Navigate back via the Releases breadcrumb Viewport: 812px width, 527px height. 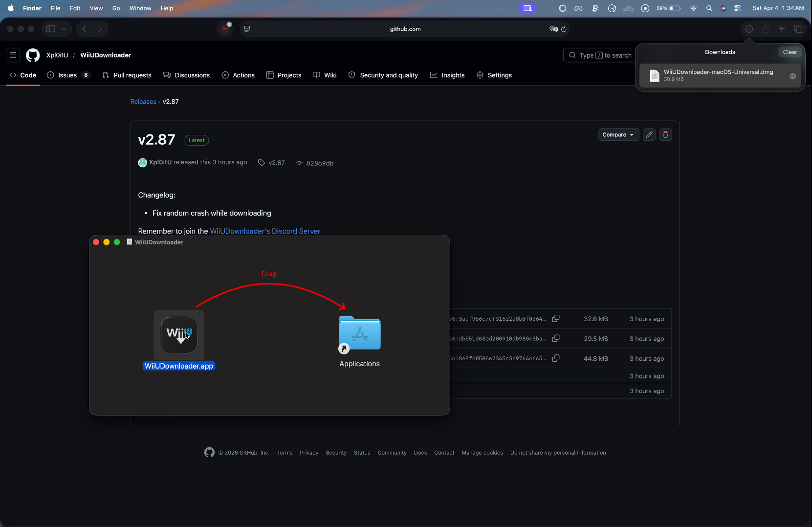143,101
